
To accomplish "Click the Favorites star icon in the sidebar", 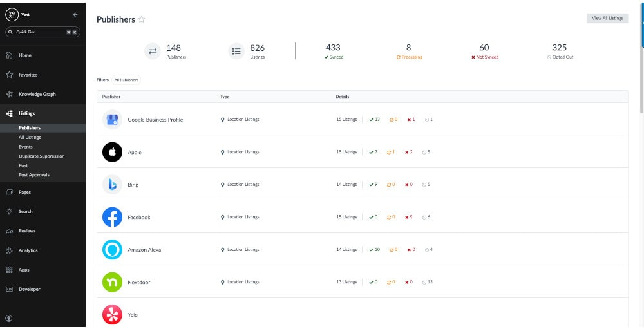I will click(x=10, y=75).
